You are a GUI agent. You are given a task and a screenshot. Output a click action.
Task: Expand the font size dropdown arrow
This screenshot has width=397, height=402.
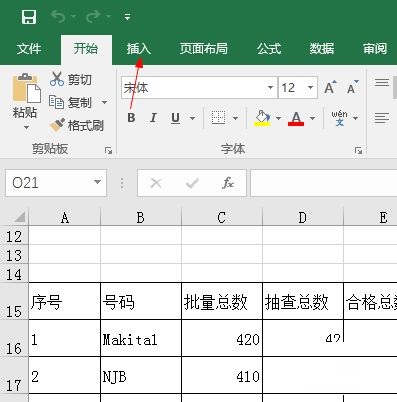tap(311, 88)
